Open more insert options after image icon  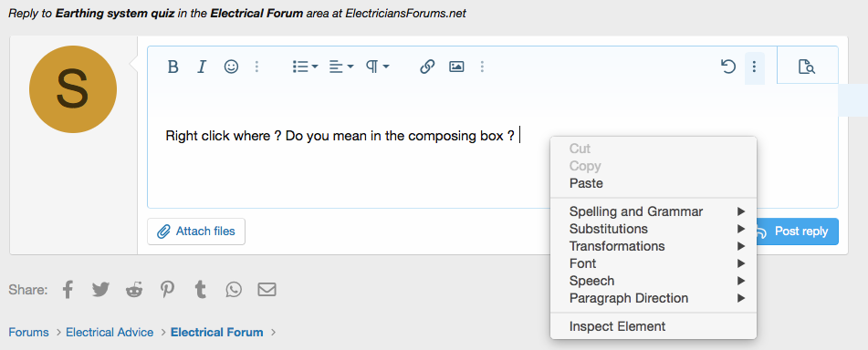tap(482, 67)
